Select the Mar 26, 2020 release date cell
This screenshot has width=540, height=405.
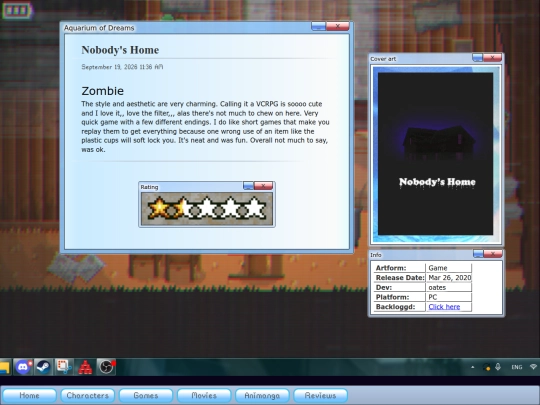[449, 278]
